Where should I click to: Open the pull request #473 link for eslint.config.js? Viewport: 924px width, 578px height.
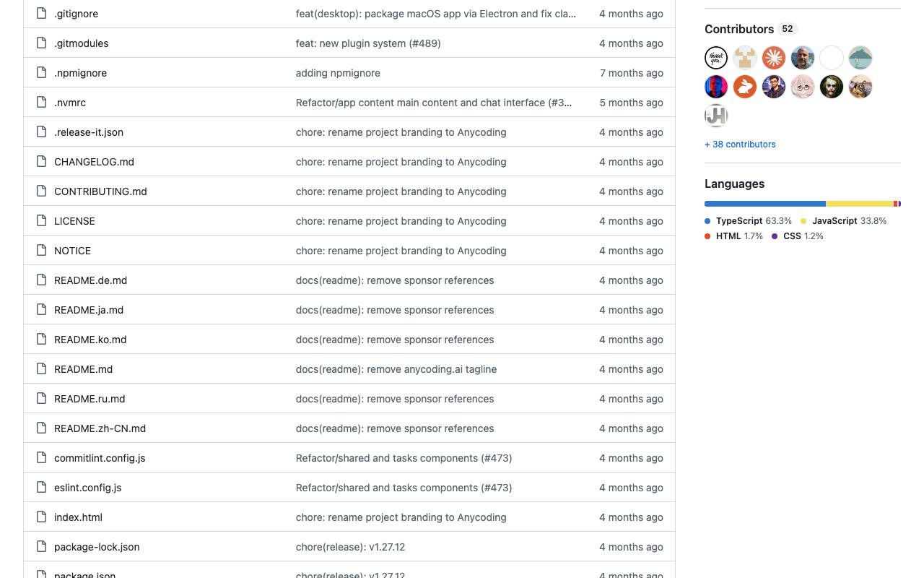point(497,488)
